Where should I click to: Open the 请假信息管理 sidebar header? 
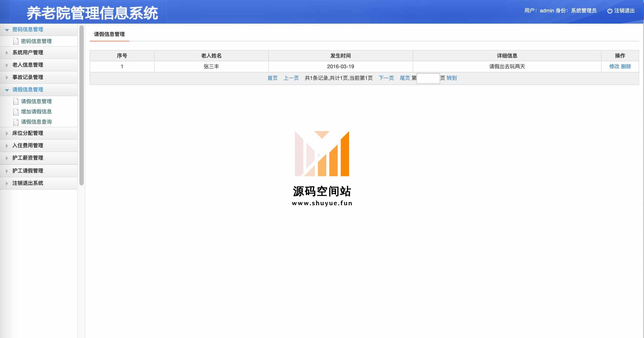39,90
